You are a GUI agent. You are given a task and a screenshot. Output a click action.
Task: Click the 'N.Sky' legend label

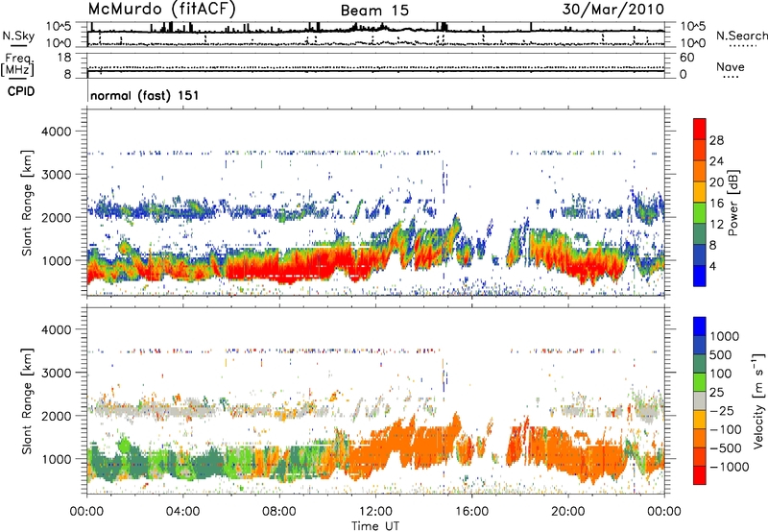(x=18, y=36)
